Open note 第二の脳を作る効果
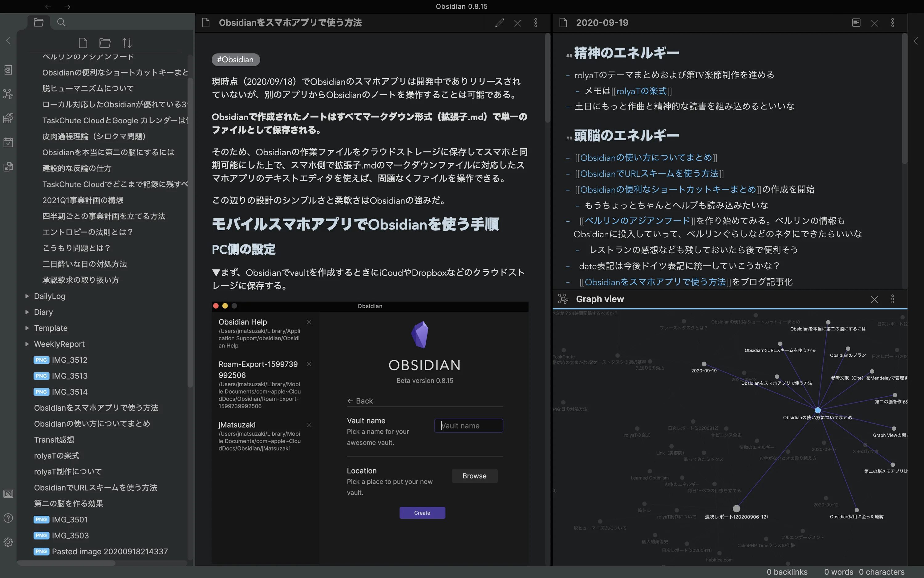Screen dimensions: 924x578 [69, 503]
